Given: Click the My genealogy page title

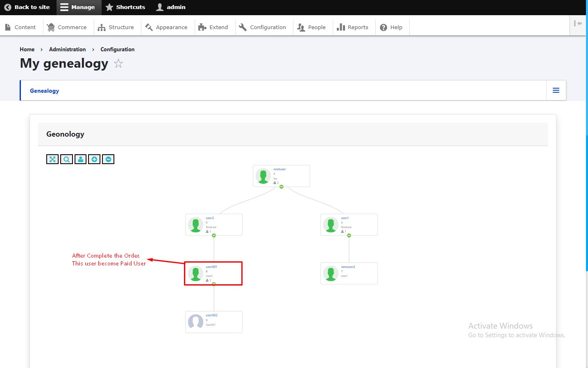Looking at the screenshot, I should [x=64, y=63].
